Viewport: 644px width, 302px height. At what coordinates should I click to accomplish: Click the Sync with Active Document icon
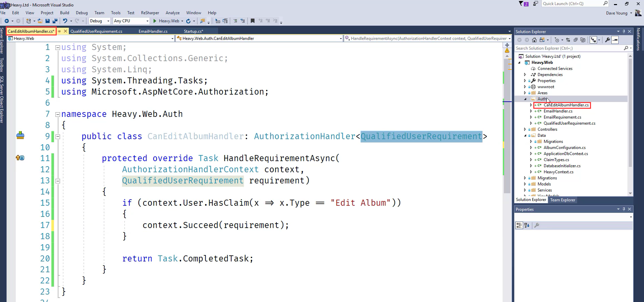(x=568, y=40)
